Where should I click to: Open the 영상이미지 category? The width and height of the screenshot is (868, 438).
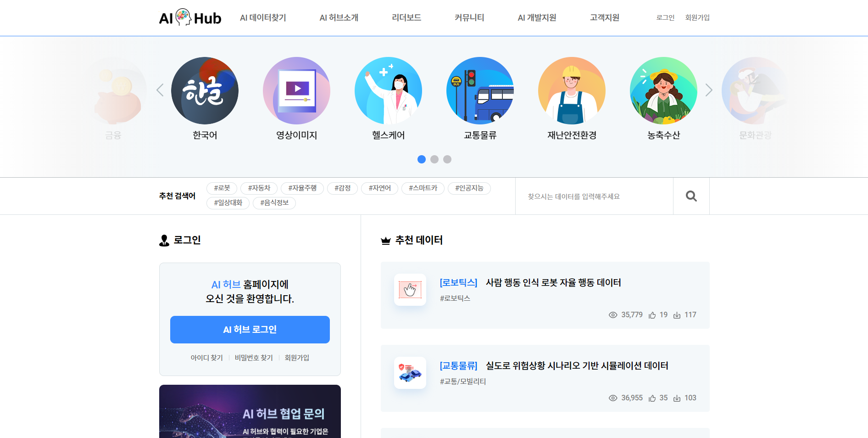(296, 90)
